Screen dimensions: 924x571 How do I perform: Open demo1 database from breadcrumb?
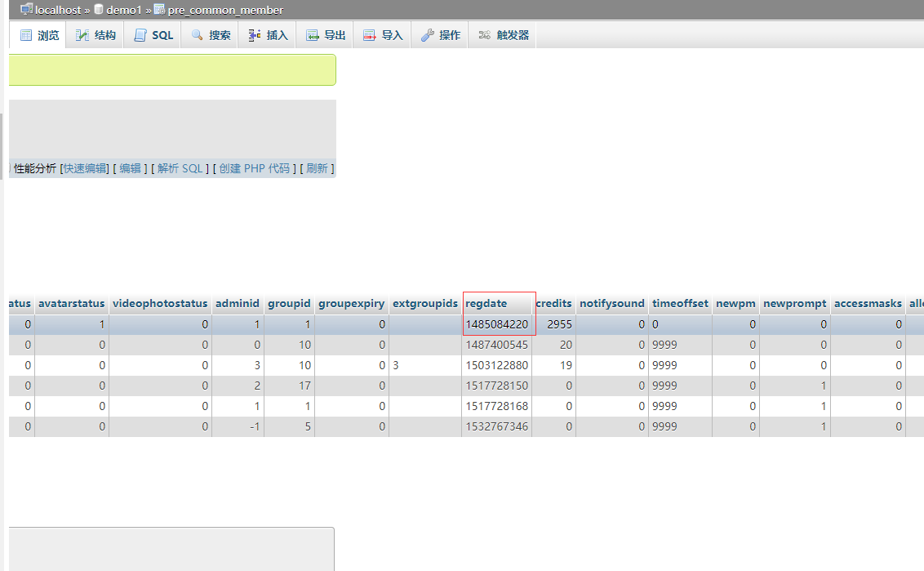click(x=124, y=10)
